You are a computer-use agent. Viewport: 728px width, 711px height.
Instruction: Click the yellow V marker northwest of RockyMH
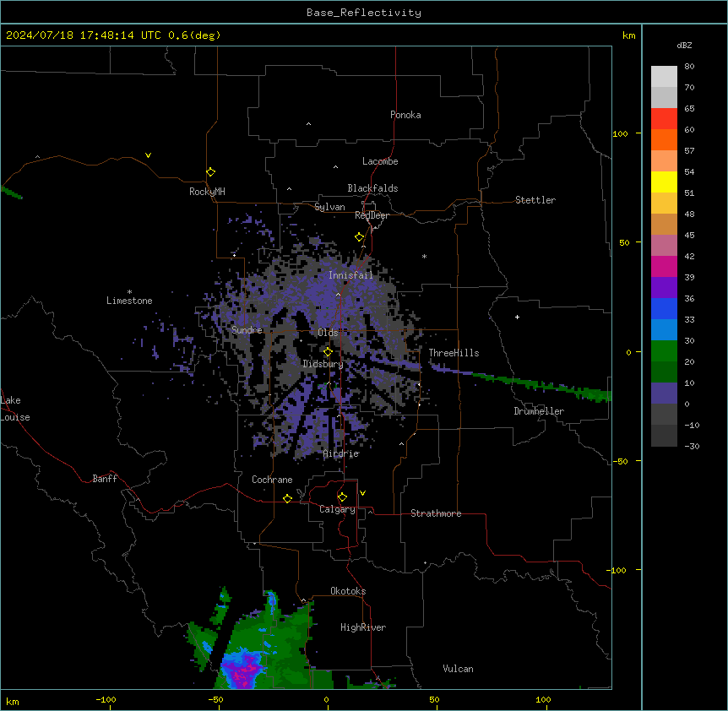[148, 155]
